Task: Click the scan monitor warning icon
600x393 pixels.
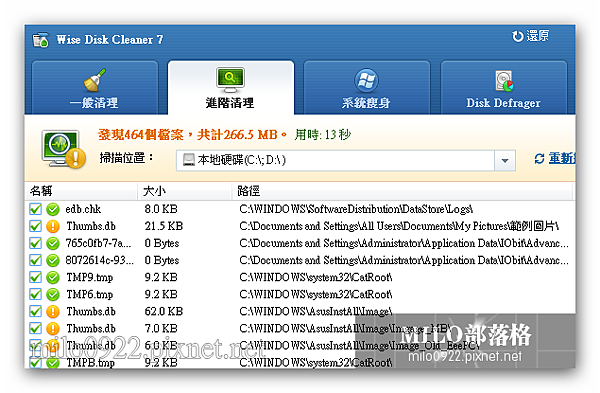Action: coord(63,149)
